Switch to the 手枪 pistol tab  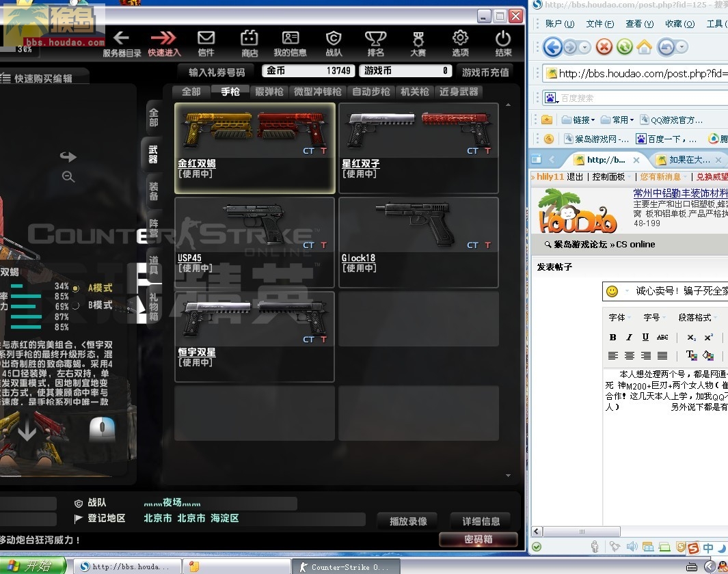(230, 92)
